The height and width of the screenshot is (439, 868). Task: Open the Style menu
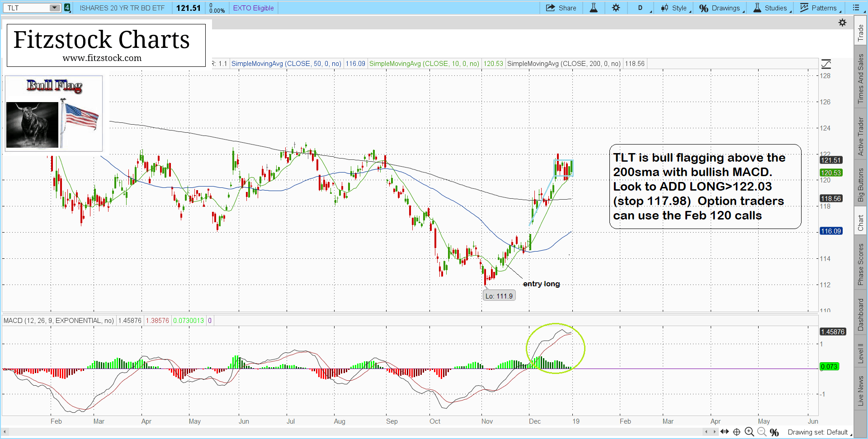[x=675, y=8]
